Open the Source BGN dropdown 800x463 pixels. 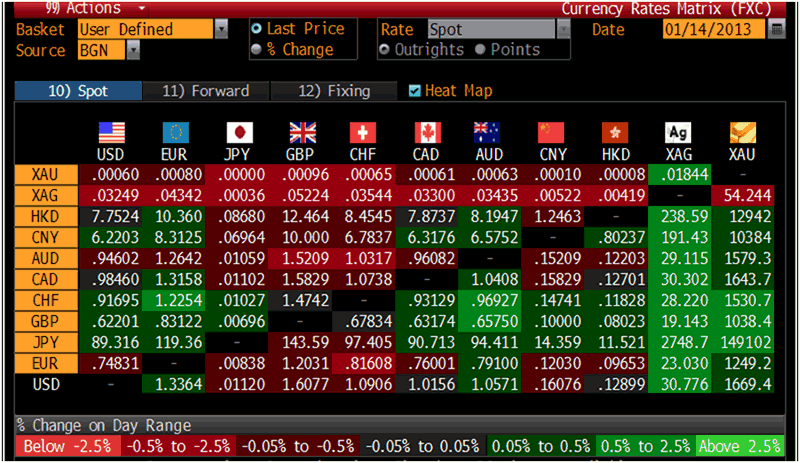tap(133, 50)
